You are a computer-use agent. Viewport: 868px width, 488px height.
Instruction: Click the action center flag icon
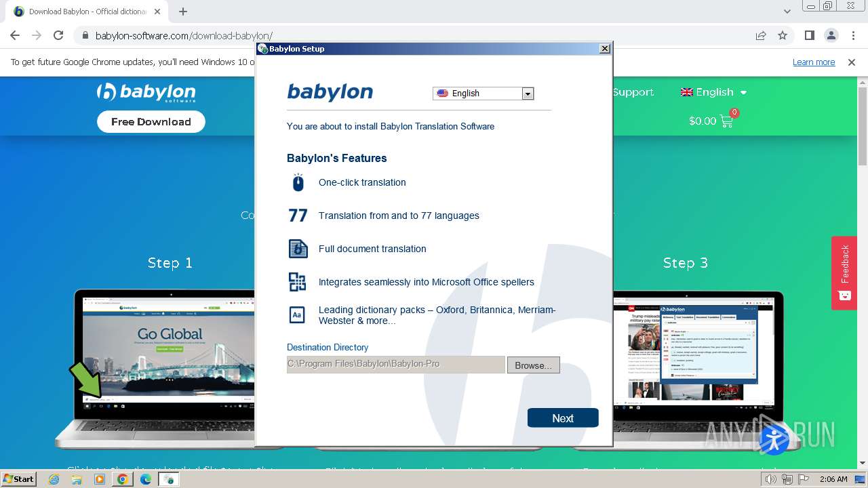tap(803, 479)
